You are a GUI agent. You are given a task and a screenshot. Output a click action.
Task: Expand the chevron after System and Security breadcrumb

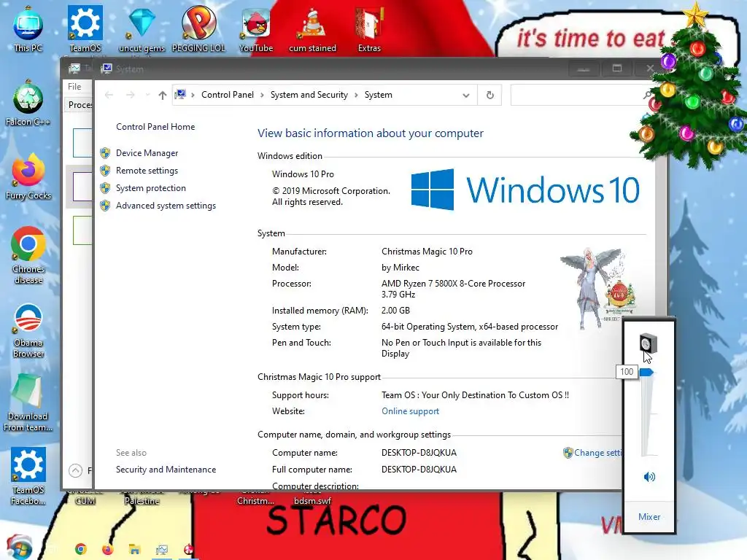coord(356,96)
